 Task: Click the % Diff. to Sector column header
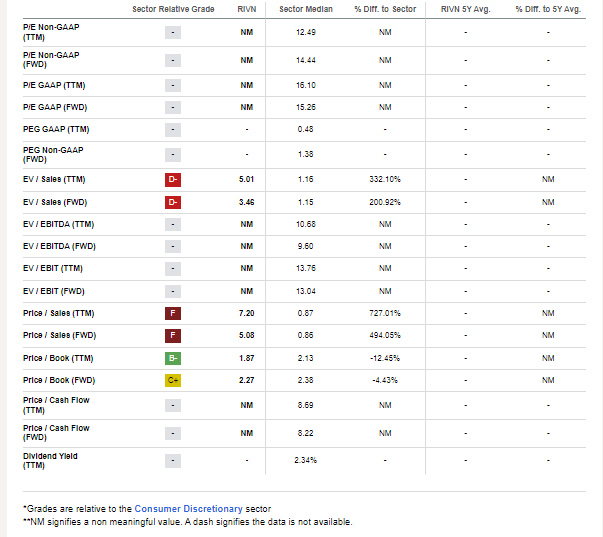pyautogui.click(x=385, y=9)
